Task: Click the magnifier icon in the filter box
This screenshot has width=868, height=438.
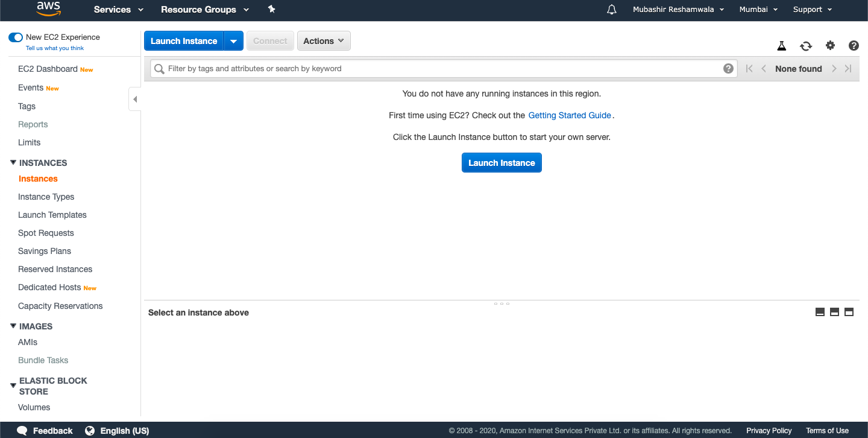Action: coord(159,69)
